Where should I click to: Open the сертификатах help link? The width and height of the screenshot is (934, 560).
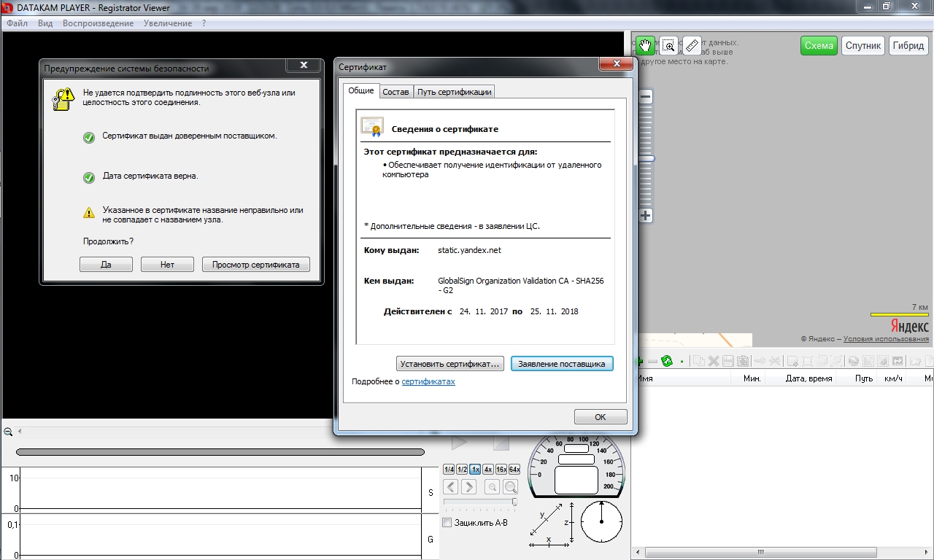point(428,381)
